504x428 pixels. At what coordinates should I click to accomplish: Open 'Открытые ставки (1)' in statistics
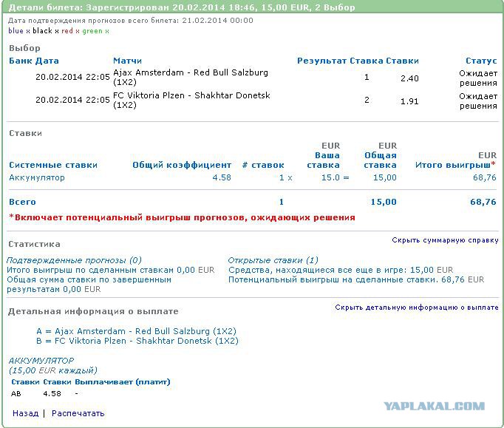point(273,260)
